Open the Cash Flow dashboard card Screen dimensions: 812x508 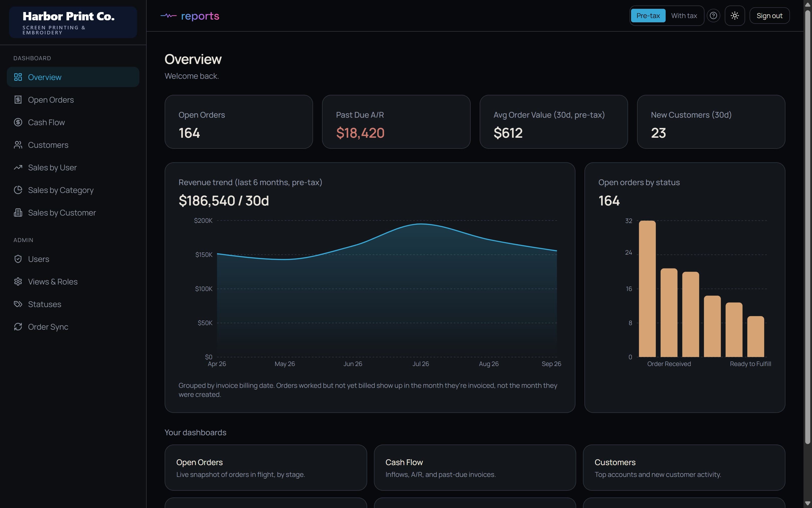tap(475, 467)
